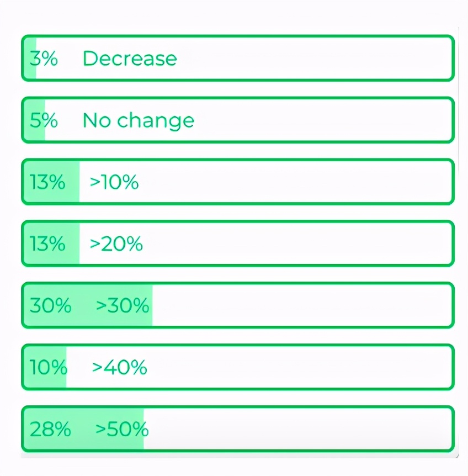Click the empty track of the ">10%" bar
This screenshot has height=476, width=468.
[x=292, y=182]
